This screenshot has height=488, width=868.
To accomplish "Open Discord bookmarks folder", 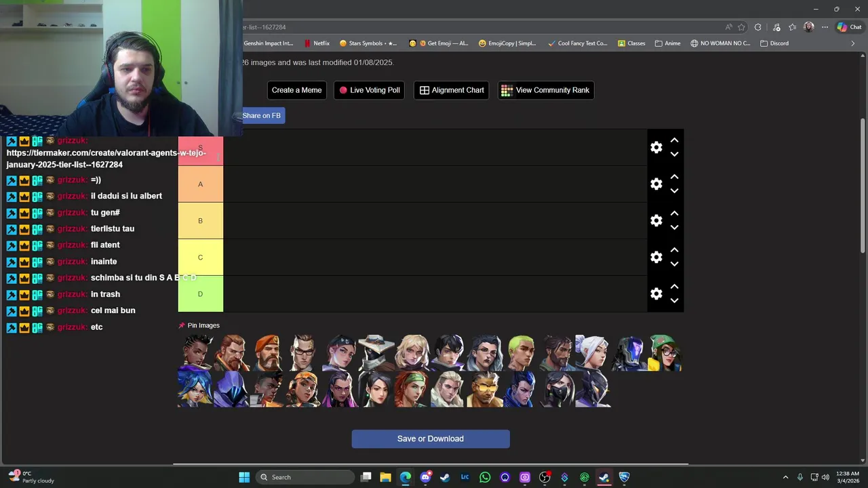I will tap(774, 43).
